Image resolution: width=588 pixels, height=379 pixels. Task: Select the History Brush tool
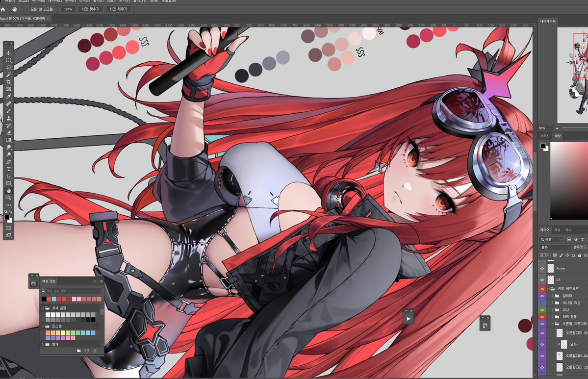click(x=9, y=126)
